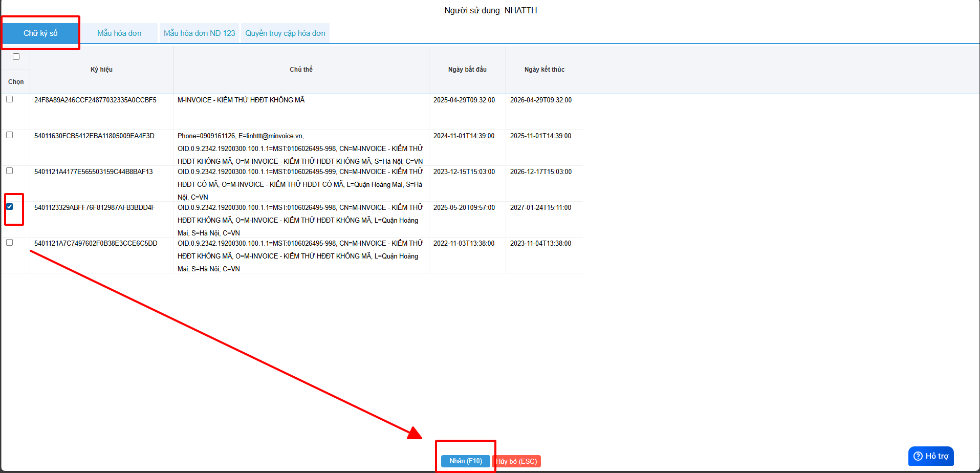
Task: Open the Mẫu hóa đơn NĐ 123 tab
Action: pyautogui.click(x=199, y=33)
